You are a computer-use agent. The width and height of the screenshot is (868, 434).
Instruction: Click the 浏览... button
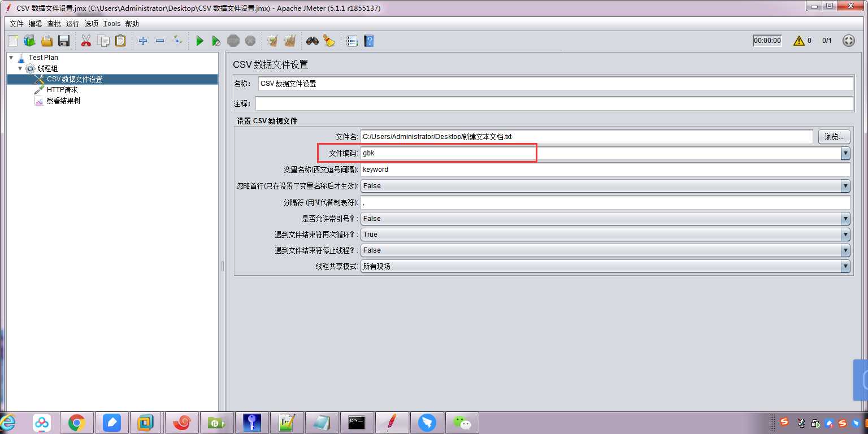click(834, 137)
